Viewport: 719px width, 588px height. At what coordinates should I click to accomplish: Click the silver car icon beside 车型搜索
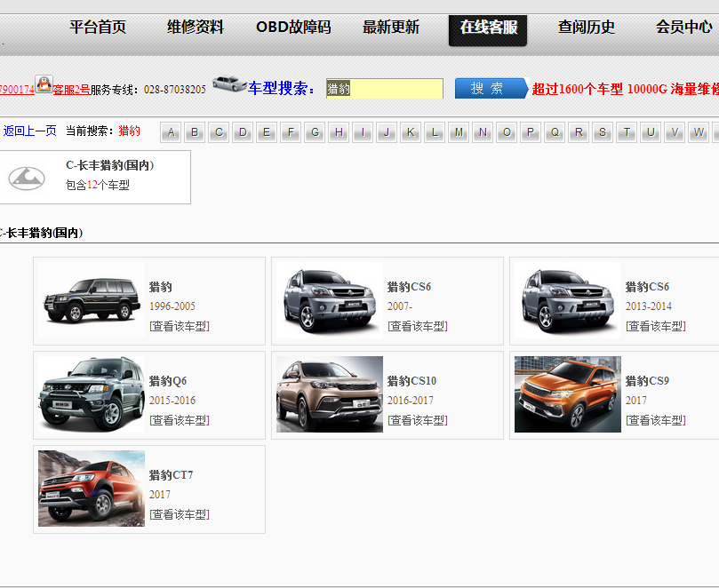[229, 83]
